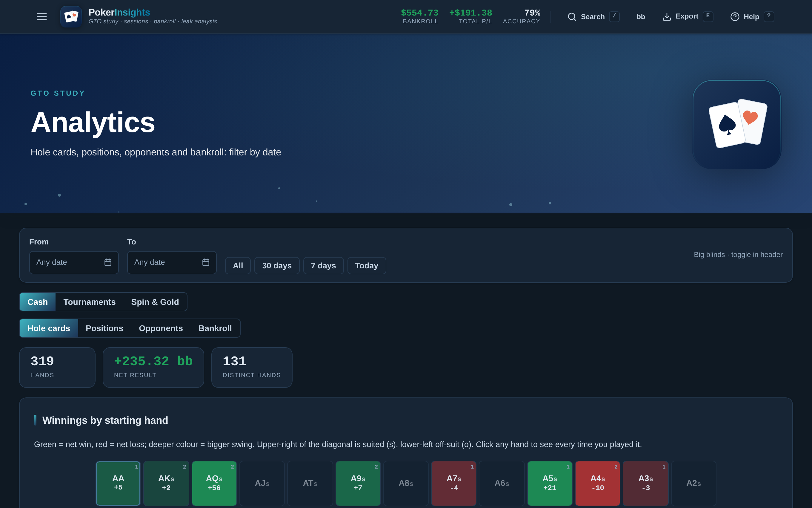Click the A6s hand cell
Viewport: 812px width, 508px height.
(x=502, y=483)
